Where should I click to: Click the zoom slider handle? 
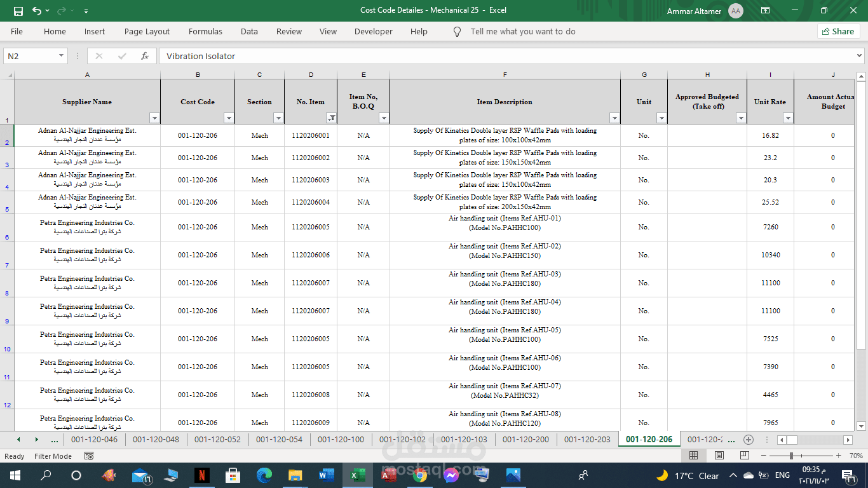pyautogui.click(x=791, y=456)
